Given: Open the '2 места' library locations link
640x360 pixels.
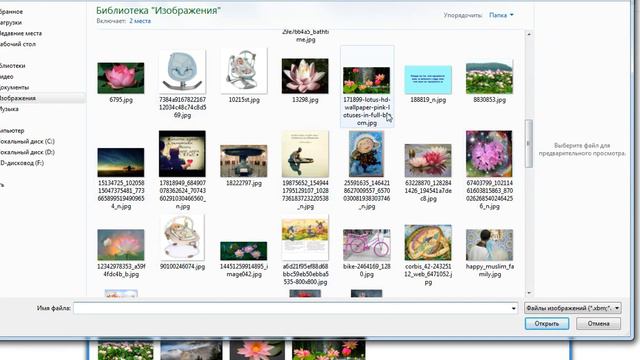Looking at the screenshot, I should click(x=140, y=21).
